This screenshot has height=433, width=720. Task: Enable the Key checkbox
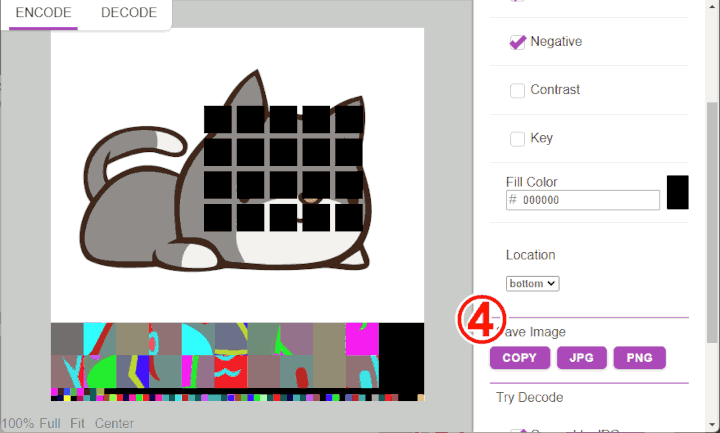click(x=518, y=139)
